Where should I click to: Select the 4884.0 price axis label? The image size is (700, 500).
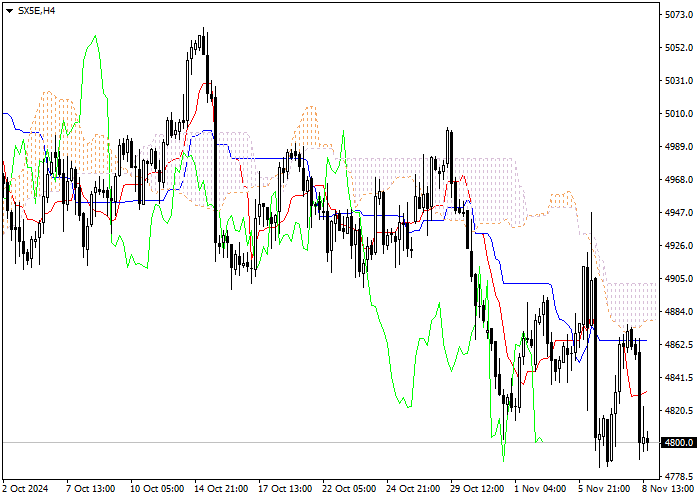click(x=679, y=312)
